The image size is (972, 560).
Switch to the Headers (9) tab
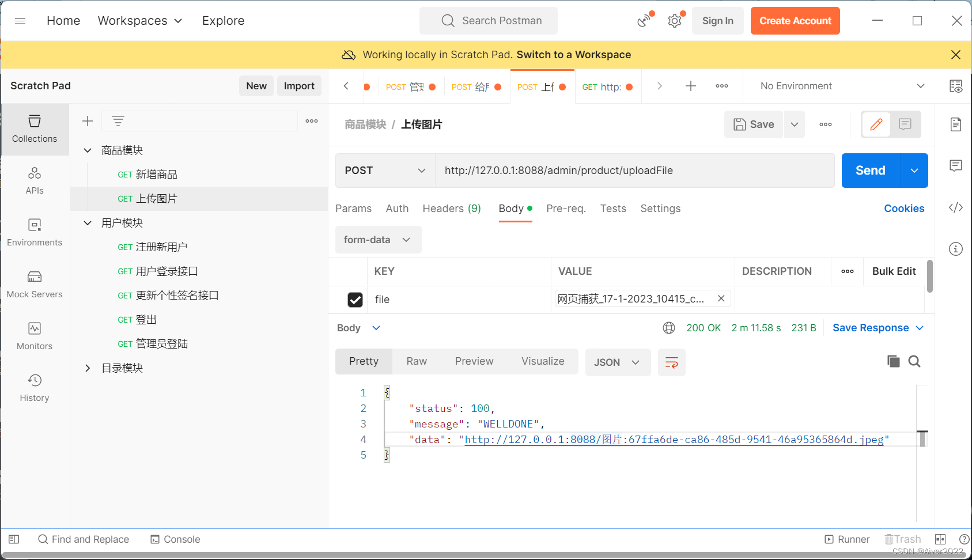[452, 209]
